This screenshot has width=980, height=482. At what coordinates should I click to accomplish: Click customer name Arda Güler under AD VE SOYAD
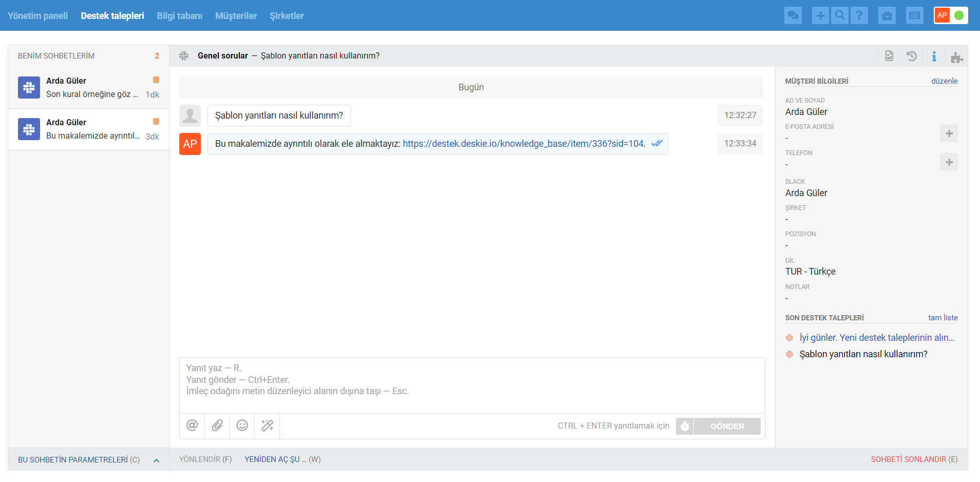tap(806, 112)
